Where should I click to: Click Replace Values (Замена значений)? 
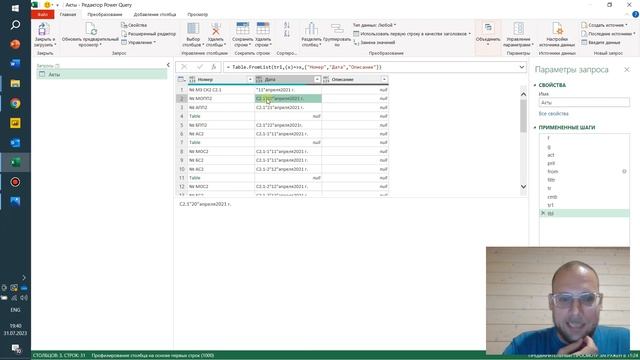374,42
